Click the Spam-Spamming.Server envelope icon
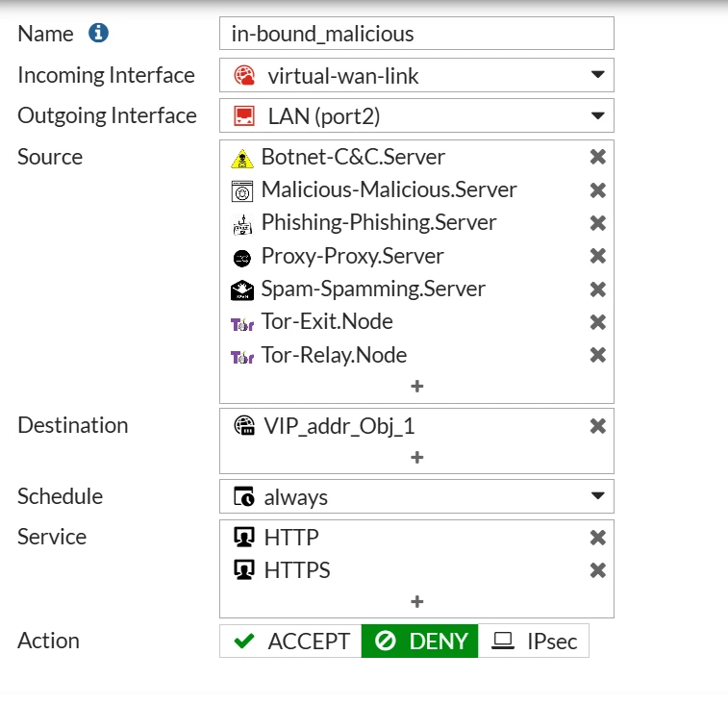This screenshot has height=705, width=728. (242, 290)
